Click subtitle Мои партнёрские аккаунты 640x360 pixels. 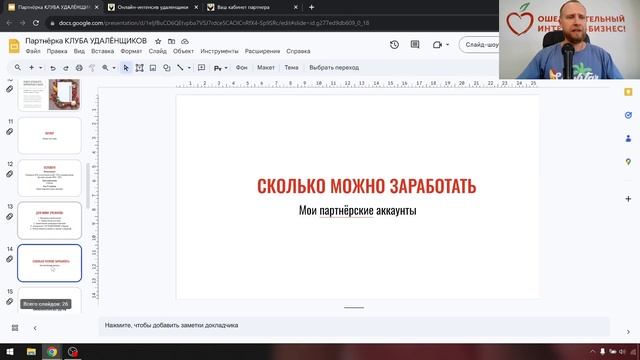pos(358,211)
